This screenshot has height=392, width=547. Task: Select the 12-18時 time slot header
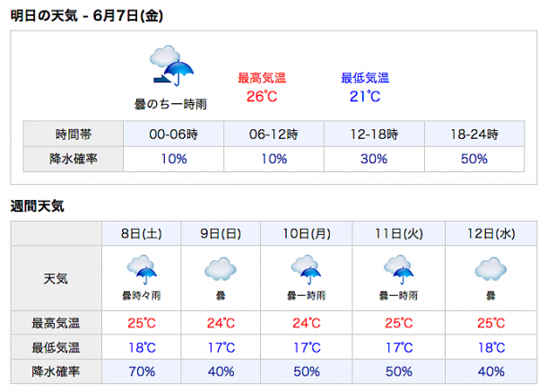(374, 134)
